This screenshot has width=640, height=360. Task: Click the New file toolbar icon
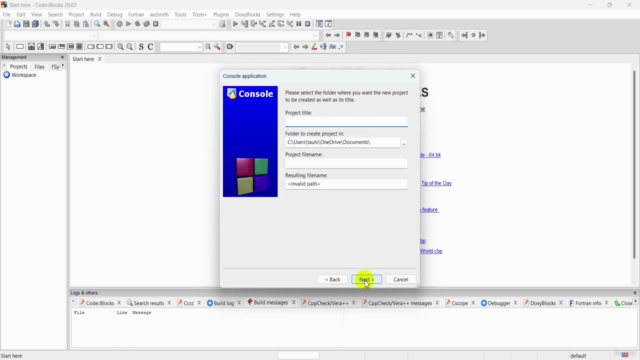(x=9, y=24)
